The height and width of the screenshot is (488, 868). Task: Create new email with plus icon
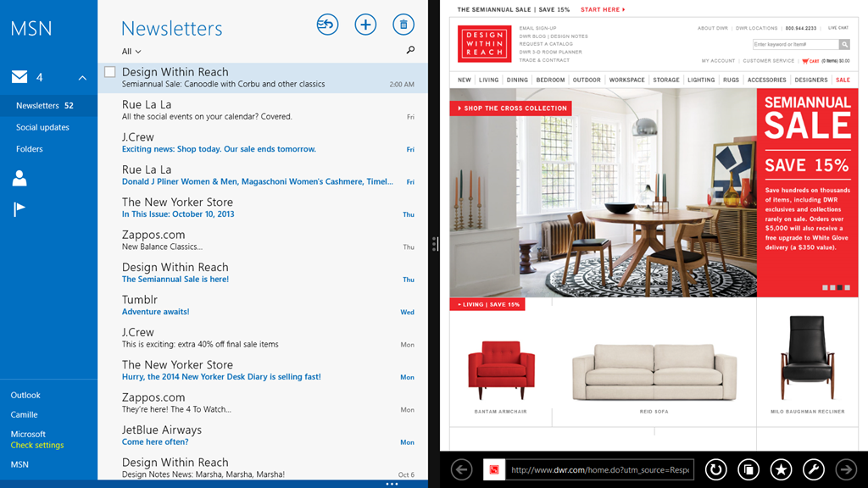point(365,25)
